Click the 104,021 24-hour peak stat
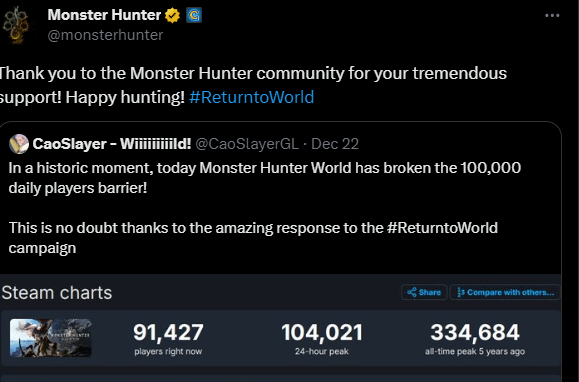 (322, 338)
